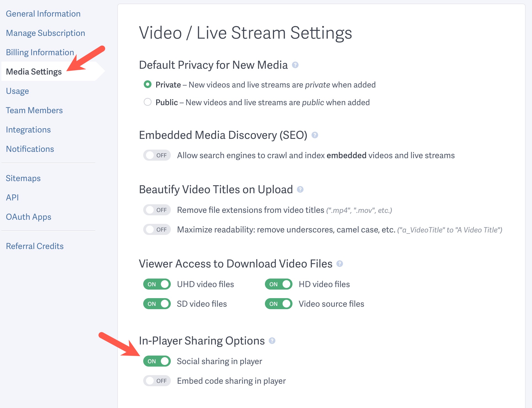
Task: Enable maximize readability for video titles
Action: coord(157,229)
